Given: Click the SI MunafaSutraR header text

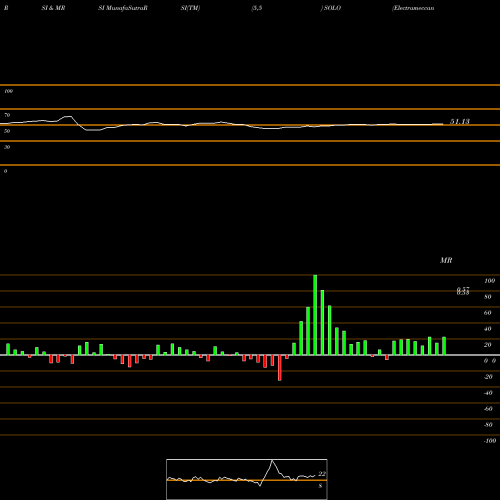Looking at the screenshot, I should 123,8.
